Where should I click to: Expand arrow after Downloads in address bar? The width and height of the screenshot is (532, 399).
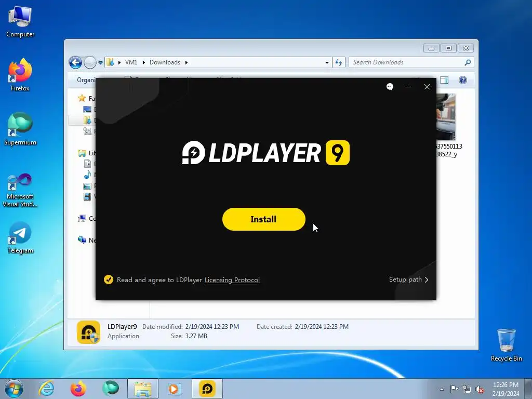tap(187, 62)
